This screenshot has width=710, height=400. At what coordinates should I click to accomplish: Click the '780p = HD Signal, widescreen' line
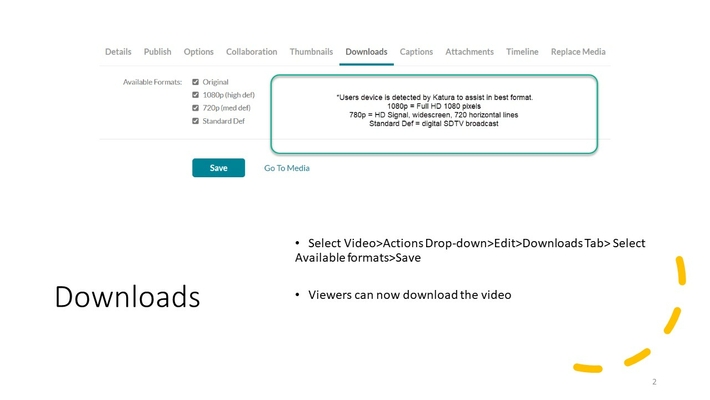pos(434,115)
